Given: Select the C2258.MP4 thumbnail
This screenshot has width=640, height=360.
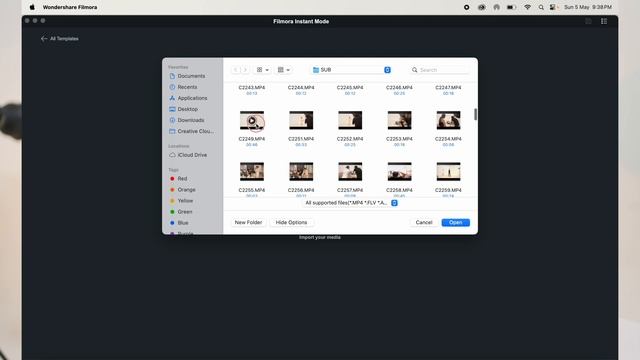Looking at the screenshot, I should coord(400,171).
